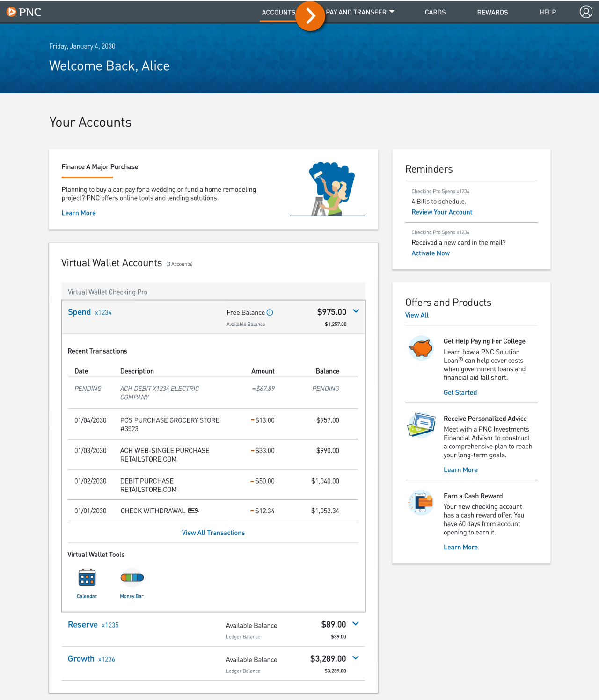This screenshot has height=700, width=599.
Task: Click Get Started under PNC Solution Loan
Action: point(460,392)
